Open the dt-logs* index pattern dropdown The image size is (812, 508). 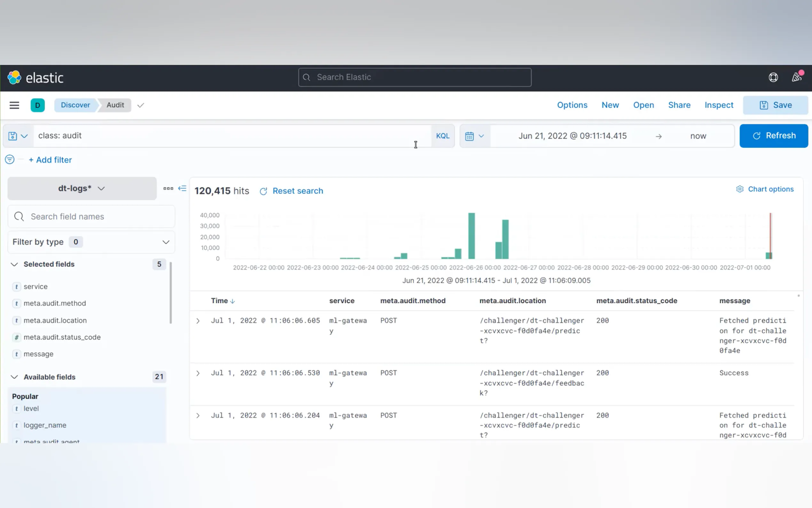(82, 188)
